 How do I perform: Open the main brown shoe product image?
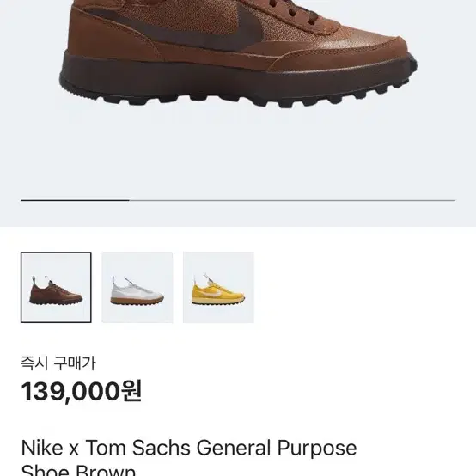click(238, 53)
